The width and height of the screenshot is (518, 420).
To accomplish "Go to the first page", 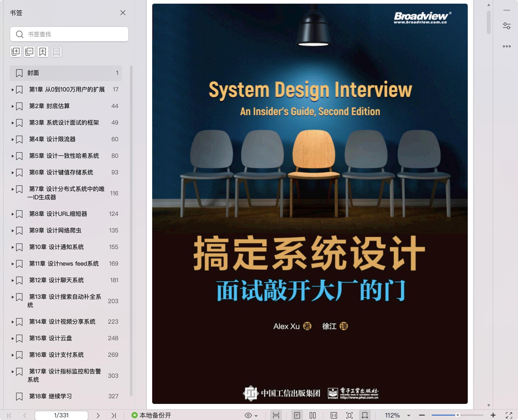I will 10,415.
